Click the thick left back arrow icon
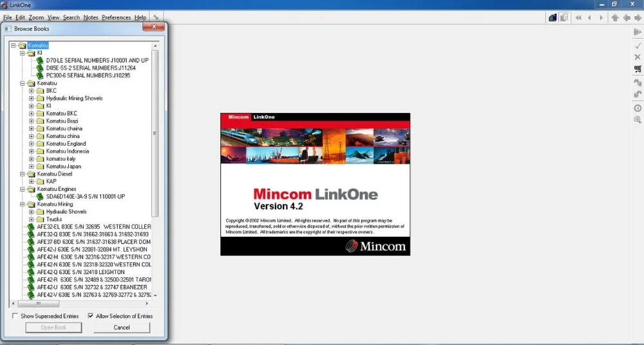Viewport: 644px width, 345px height. tap(627, 17)
